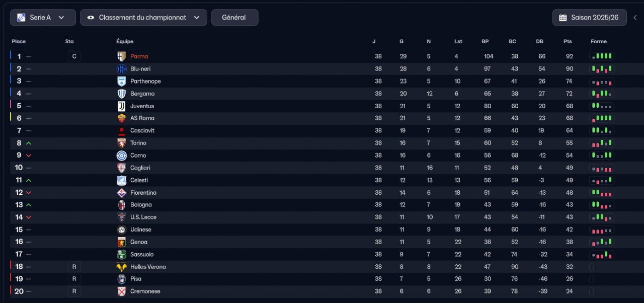Open the Classement du championnat view dropdown
This screenshot has height=303, width=644.
[143, 18]
